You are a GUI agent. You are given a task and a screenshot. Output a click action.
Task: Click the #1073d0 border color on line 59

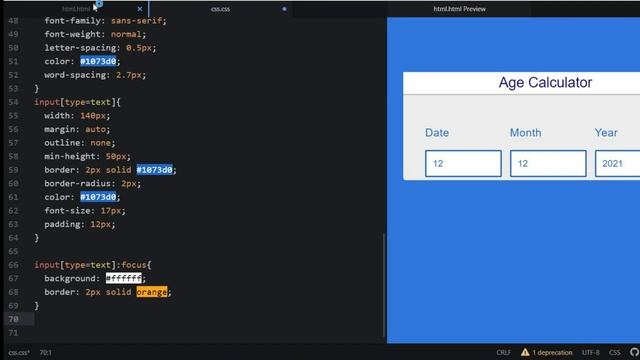point(154,170)
